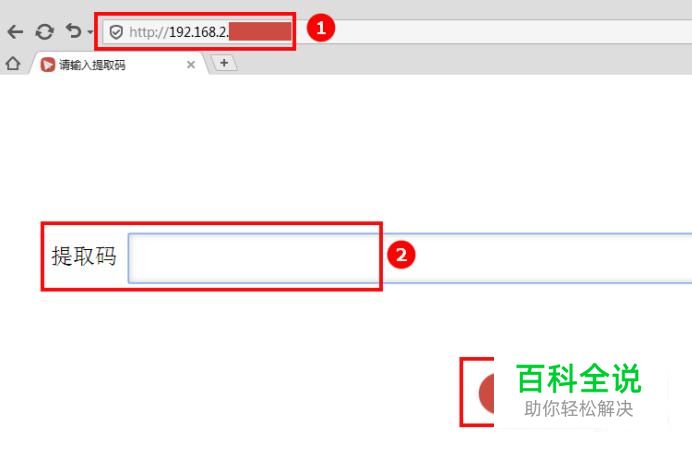Expand the dropdown arrow beside the undo icon
This screenshot has height=453, width=692.
(90, 32)
